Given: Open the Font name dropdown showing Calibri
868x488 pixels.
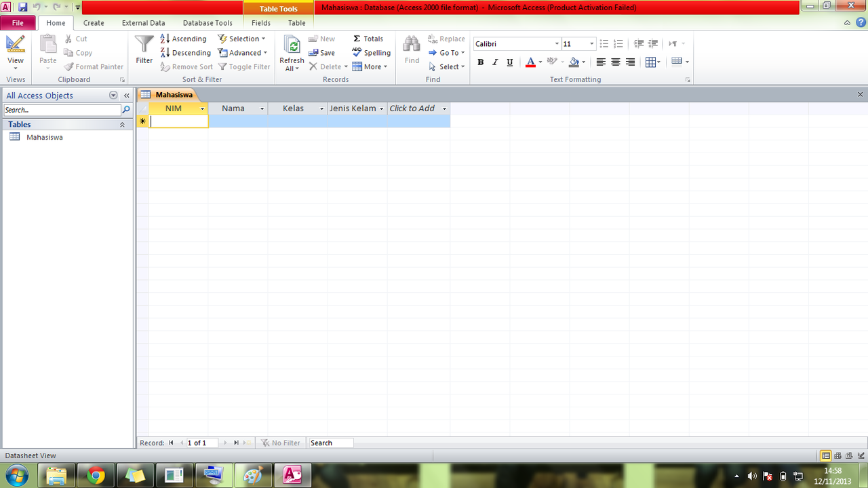Looking at the screenshot, I should (x=557, y=43).
